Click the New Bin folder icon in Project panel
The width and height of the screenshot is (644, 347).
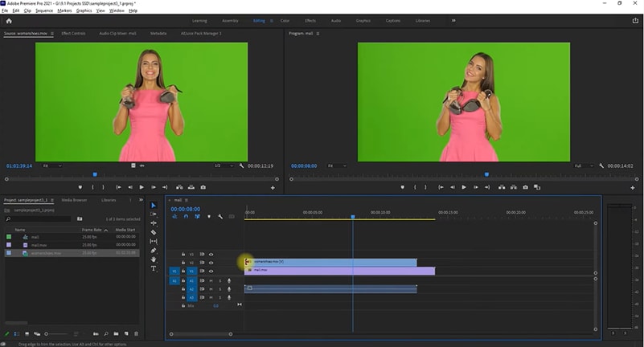[x=117, y=333]
